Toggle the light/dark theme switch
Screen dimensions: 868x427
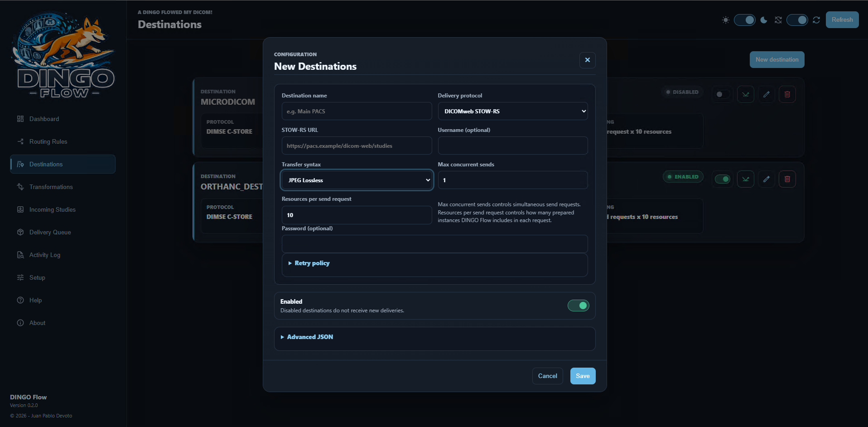[x=745, y=20]
